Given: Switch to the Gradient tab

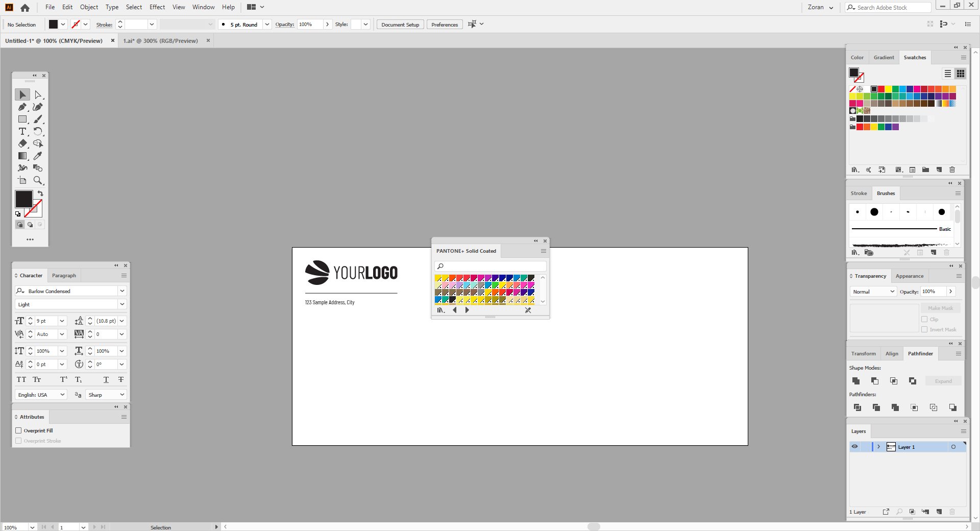Looking at the screenshot, I should [884, 58].
